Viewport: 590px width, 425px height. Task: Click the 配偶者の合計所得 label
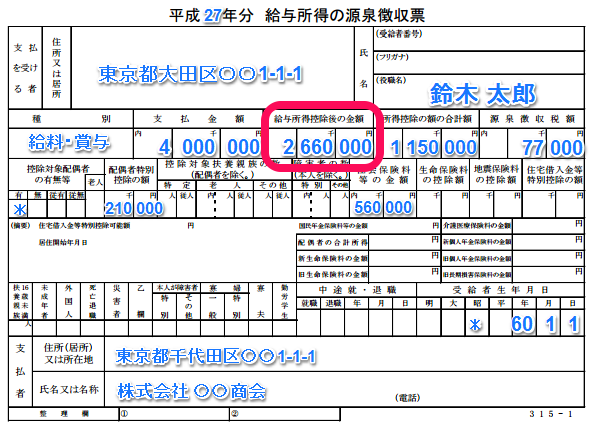point(333,243)
